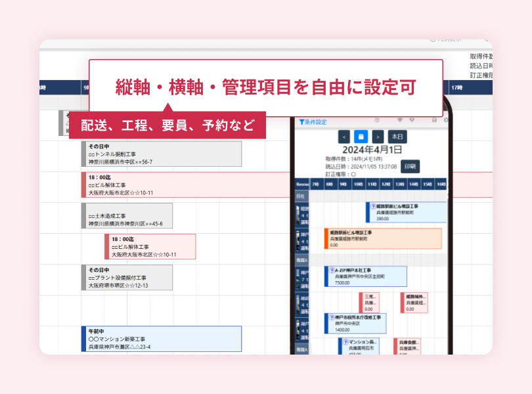Open the A-ZIP神戸本社工事 schedule entry
Image resolution: width=532 pixels, height=394 pixels.
(x=365, y=276)
